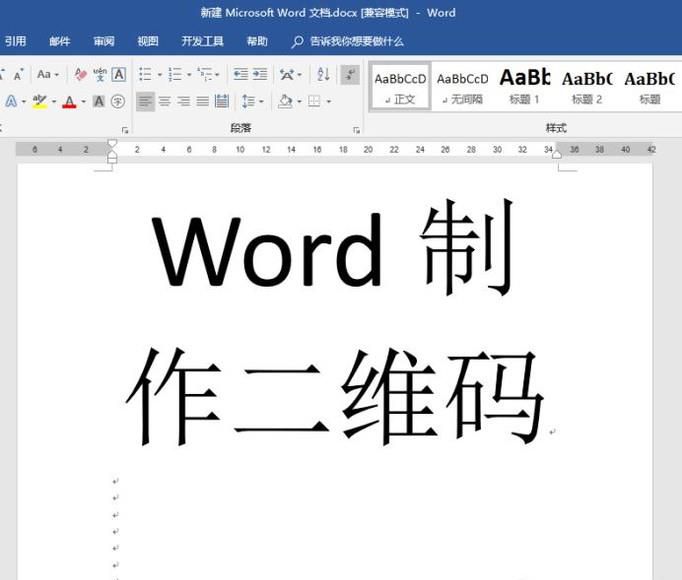Toggle Show/Hide paragraph marks
This screenshot has width=682, height=580.
click(x=350, y=74)
